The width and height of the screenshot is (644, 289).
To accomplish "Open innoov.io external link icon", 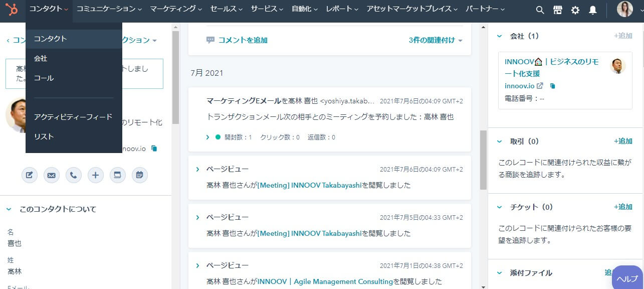I will 540,86.
